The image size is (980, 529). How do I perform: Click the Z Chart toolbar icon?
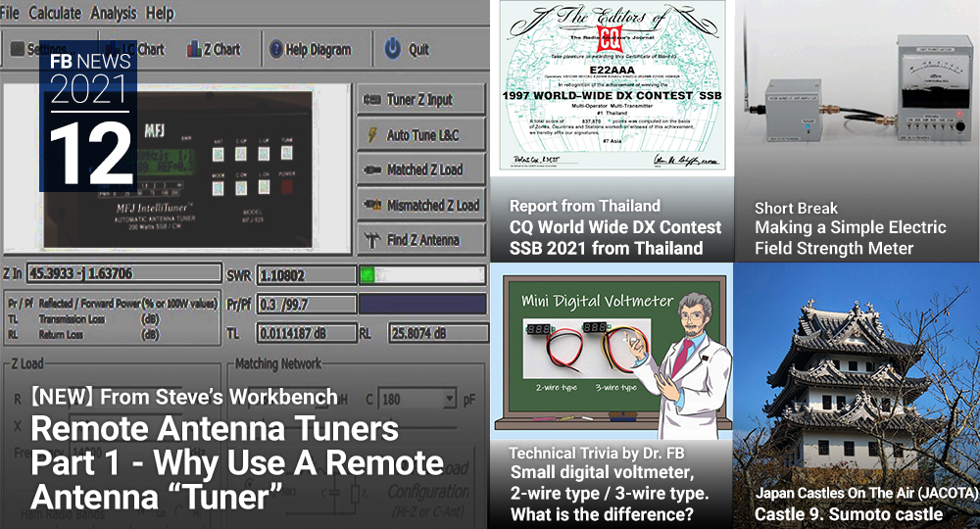(x=194, y=49)
